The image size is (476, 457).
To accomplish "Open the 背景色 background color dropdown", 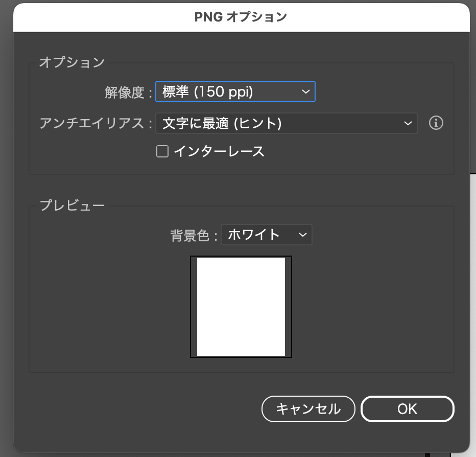I will coord(266,235).
